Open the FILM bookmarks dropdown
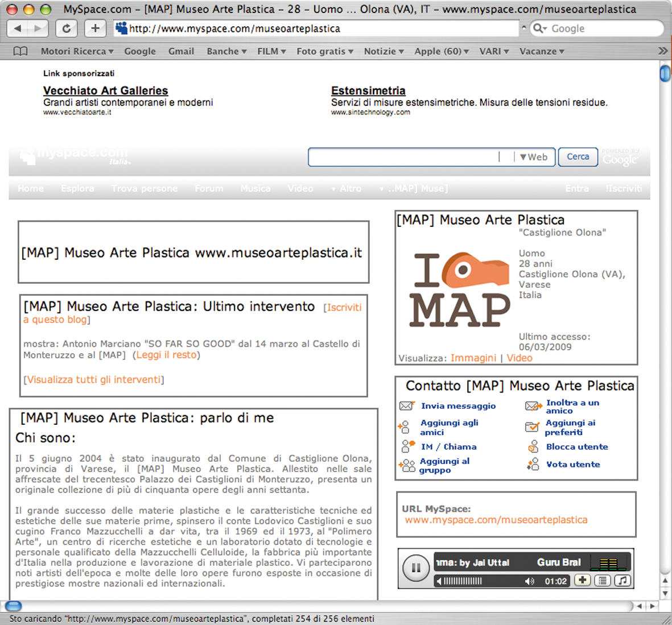Screen dimensions: 672x625 [271, 51]
